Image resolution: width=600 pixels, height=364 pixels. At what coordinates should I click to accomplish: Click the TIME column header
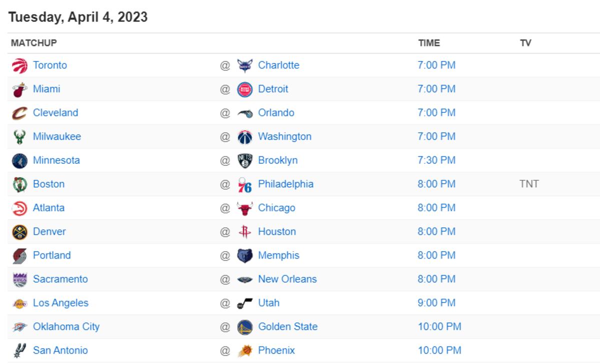(x=429, y=43)
